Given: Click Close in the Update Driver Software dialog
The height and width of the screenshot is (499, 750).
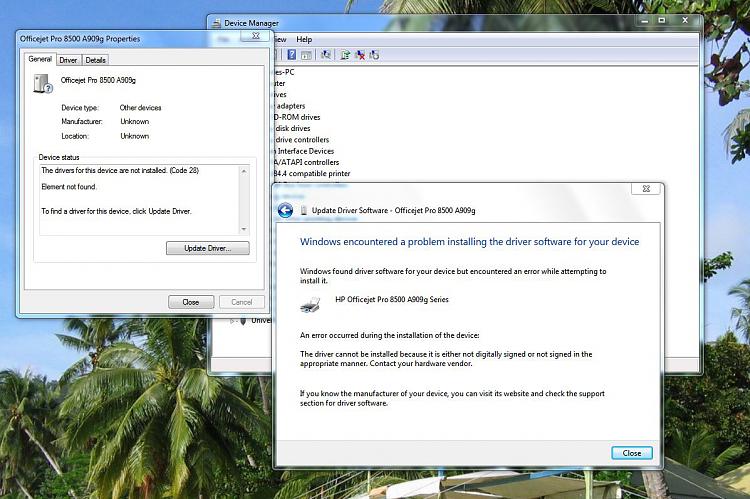Looking at the screenshot, I should pyautogui.click(x=632, y=453).
